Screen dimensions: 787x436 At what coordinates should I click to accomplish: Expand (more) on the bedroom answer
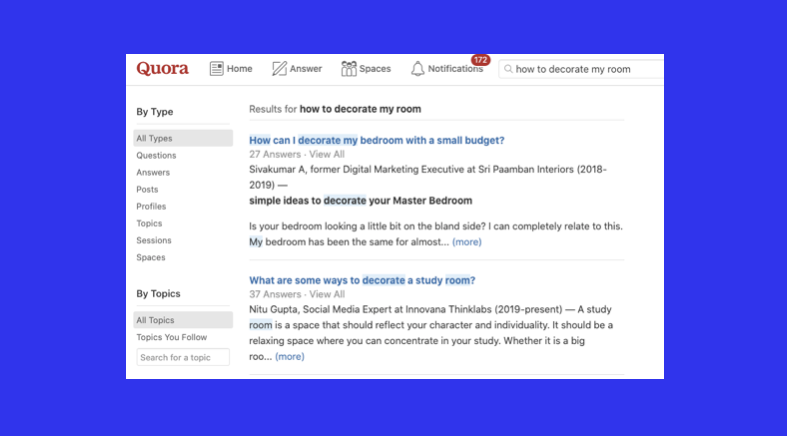click(x=467, y=242)
